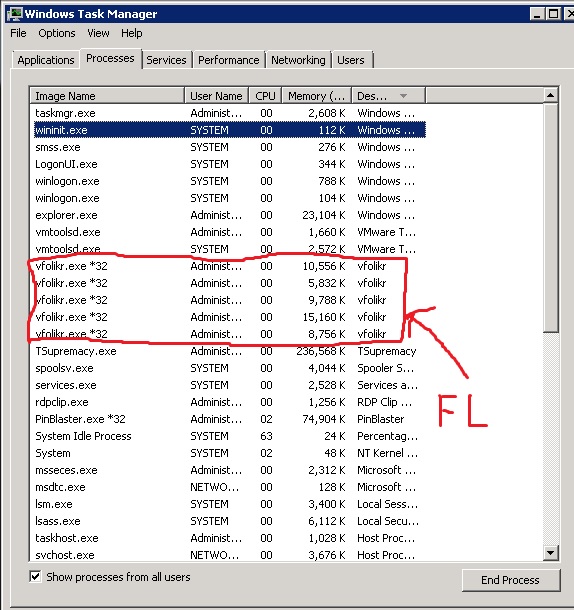Click the End Process button
Viewport: 574px width, 610px height.
tap(511, 580)
